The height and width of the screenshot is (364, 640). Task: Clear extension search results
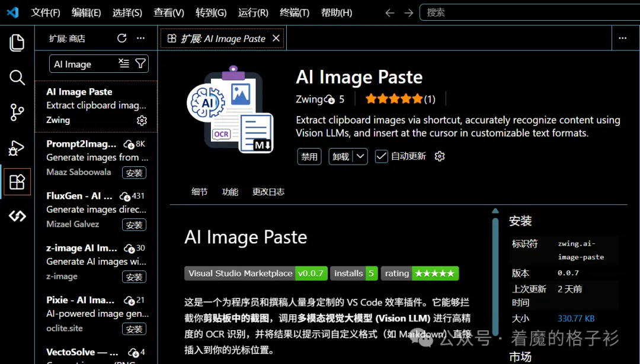(x=124, y=63)
